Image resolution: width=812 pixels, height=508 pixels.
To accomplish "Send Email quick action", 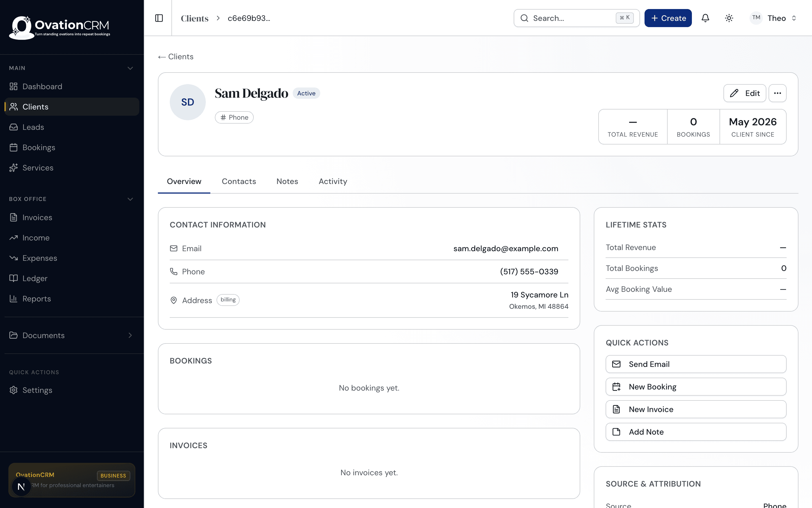I will pos(696,364).
